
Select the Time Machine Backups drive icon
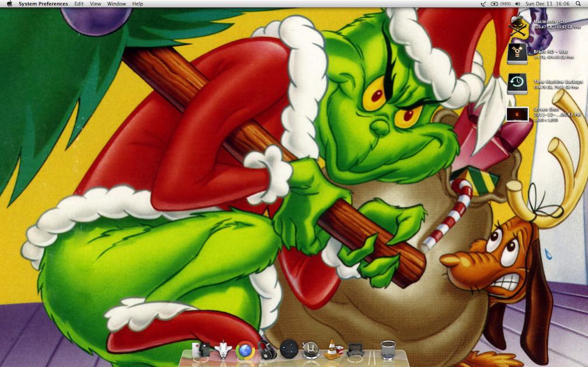517,83
